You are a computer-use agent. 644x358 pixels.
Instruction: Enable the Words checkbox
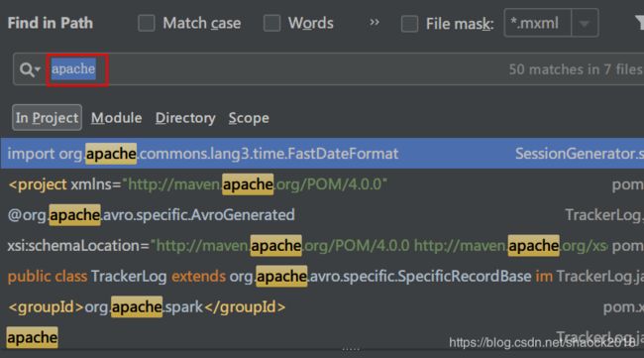tap(271, 23)
